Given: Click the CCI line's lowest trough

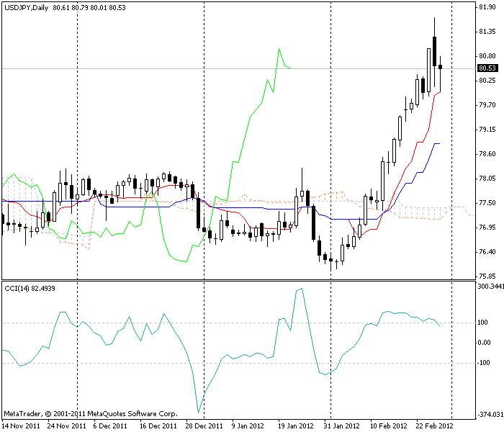Looking at the screenshot, I should tap(198, 413).
